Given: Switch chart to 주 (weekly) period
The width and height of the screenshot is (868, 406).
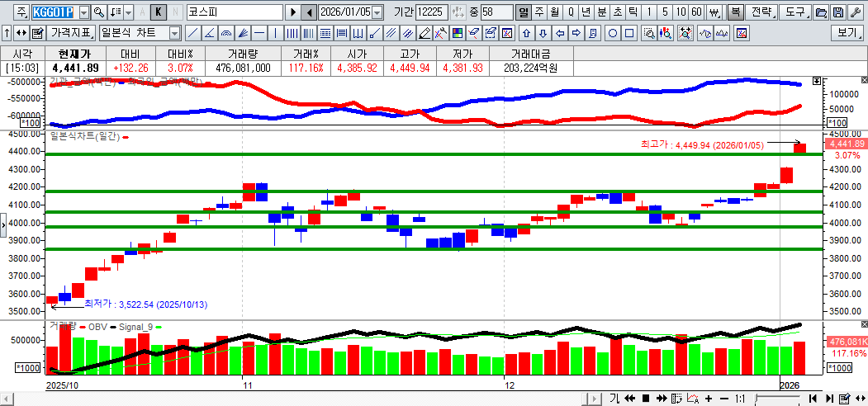Looking at the screenshot, I should [539, 12].
